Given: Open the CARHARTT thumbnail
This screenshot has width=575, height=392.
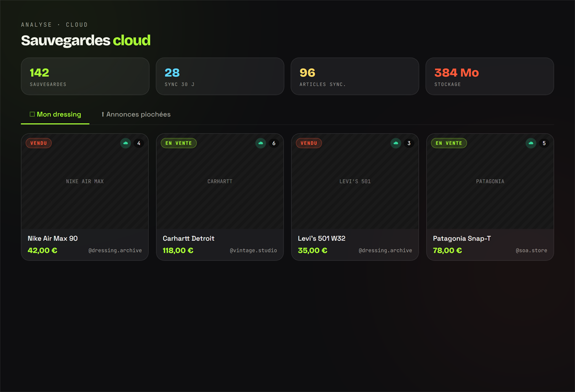Looking at the screenshot, I should pos(220,181).
